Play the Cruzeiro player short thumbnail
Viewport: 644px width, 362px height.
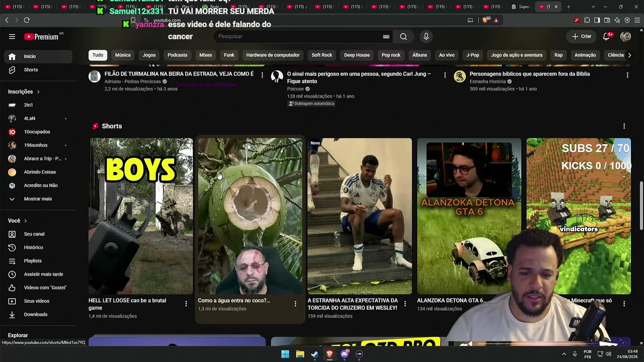click(360, 216)
